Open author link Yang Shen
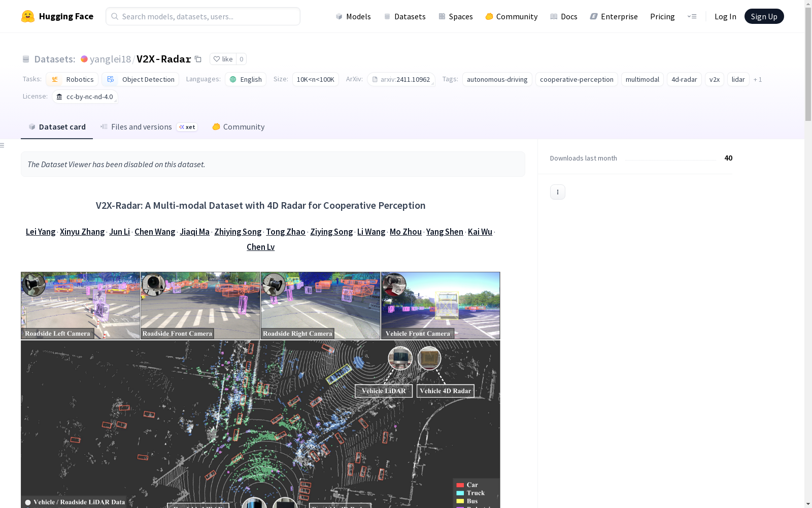The image size is (812, 508). point(445,232)
